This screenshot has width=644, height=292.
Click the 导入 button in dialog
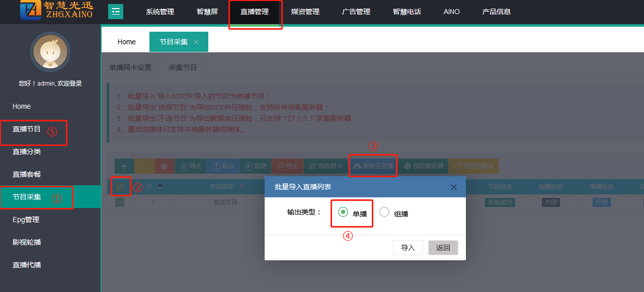click(408, 248)
